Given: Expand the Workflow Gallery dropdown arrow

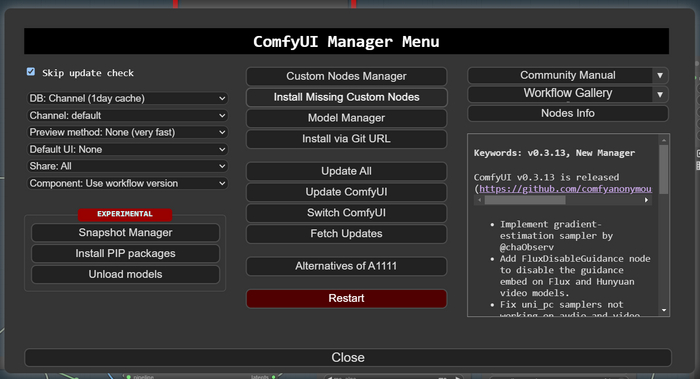Looking at the screenshot, I should 660,94.
